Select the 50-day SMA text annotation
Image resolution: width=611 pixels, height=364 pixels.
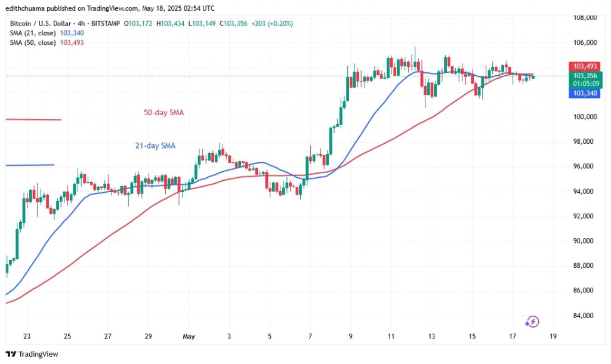point(163,112)
